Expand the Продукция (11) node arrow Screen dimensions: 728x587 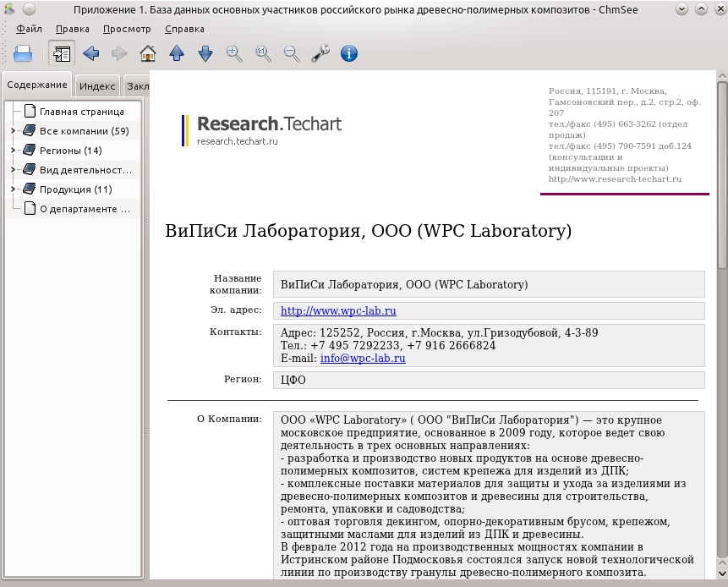click(13, 189)
